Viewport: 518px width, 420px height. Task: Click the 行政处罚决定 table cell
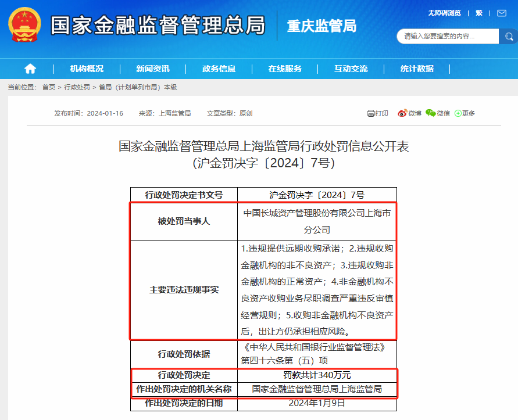coord(184,375)
